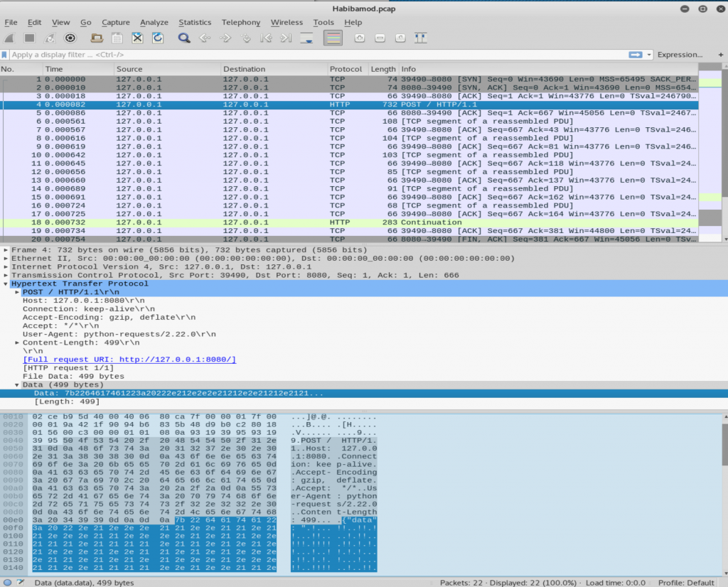This screenshot has width=728, height=587.
Task: Click the Restart capture icon
Action: (x=50, y=38)
